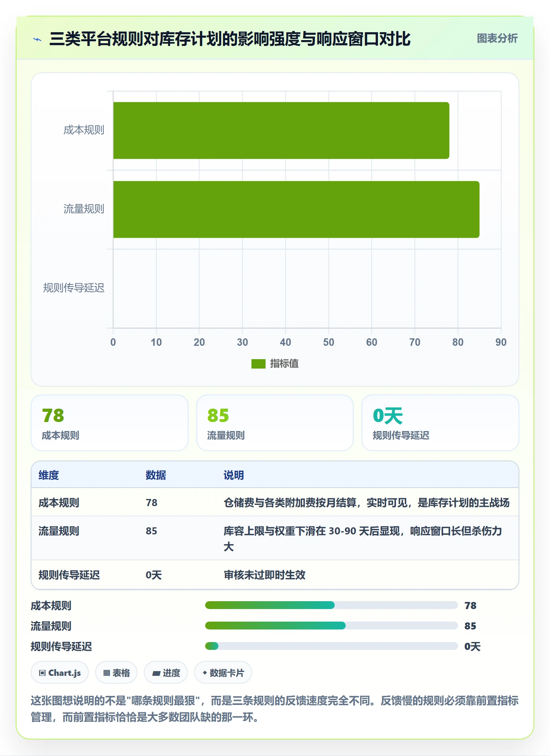The height and width of the screenshot is (756, 550).
Task: Click the x-axis tick value 50
Action: point(328,342)
